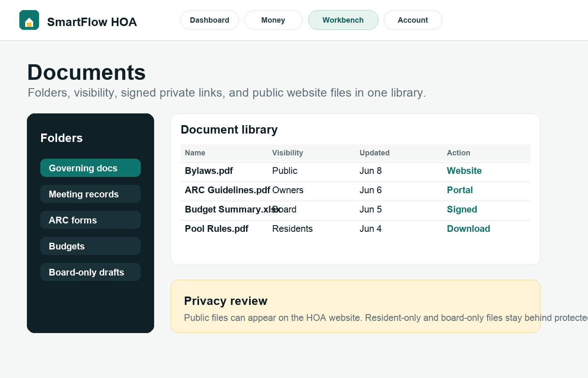Click the Residents visibility cell
588x378 pixels.
(x=292, y=229)
